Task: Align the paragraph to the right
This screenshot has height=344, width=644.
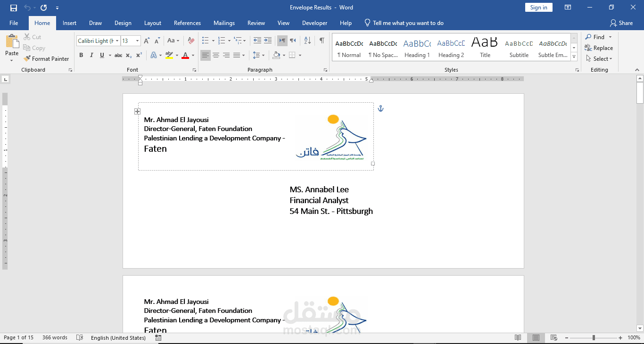Action: (x=226, y=55)
